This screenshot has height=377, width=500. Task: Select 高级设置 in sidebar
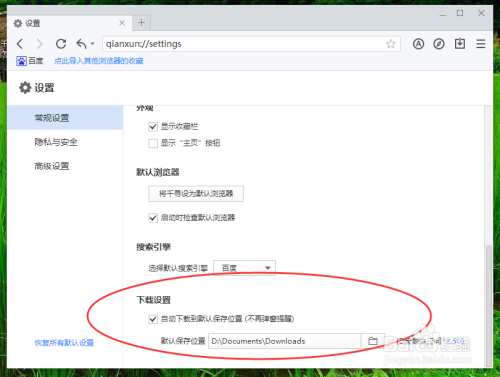pyautogui.click(x=52, y=166)
